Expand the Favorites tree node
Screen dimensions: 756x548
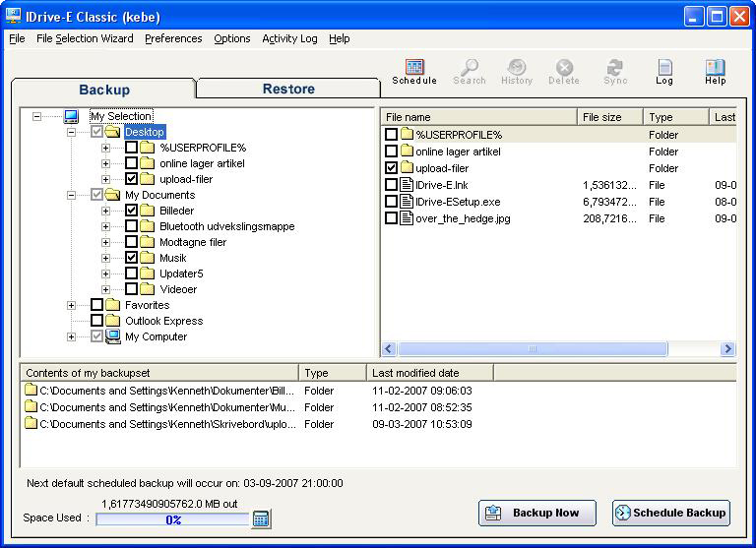pyautogui.click(x=71, y=305)
